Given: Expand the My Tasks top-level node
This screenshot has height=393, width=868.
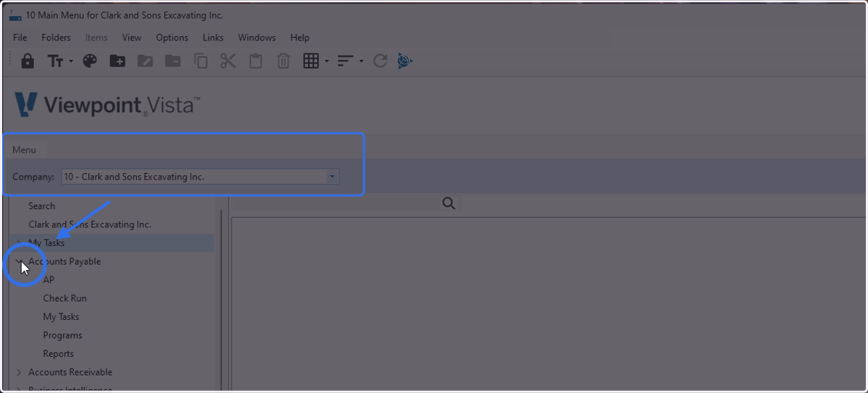Looking at the screenshot, I should pyautogui.click(x=20, y=243).
